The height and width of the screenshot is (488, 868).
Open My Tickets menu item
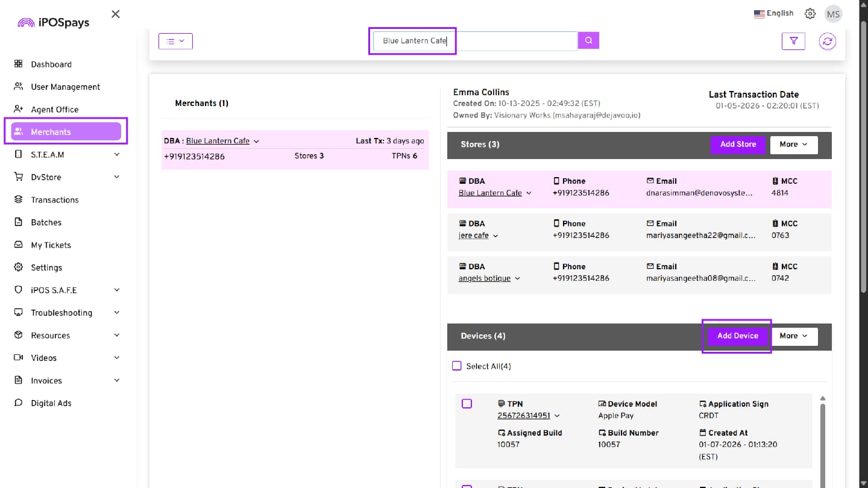[51, 245]
